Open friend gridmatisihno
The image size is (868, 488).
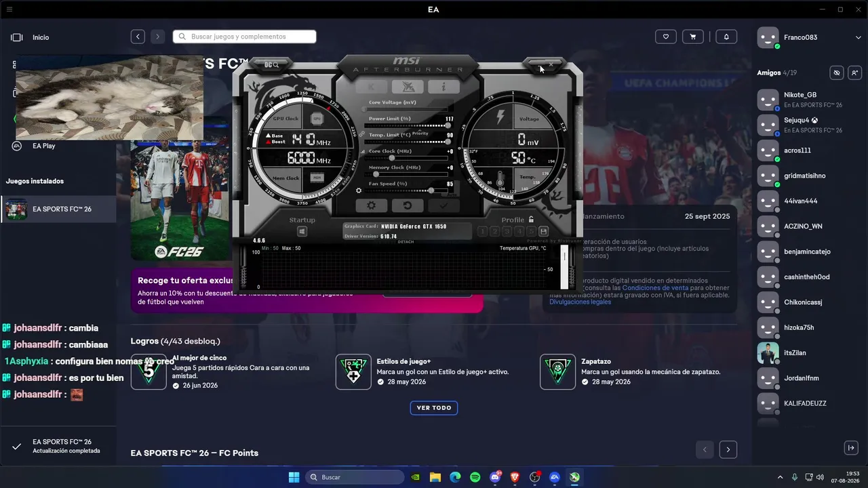point(805,176)
